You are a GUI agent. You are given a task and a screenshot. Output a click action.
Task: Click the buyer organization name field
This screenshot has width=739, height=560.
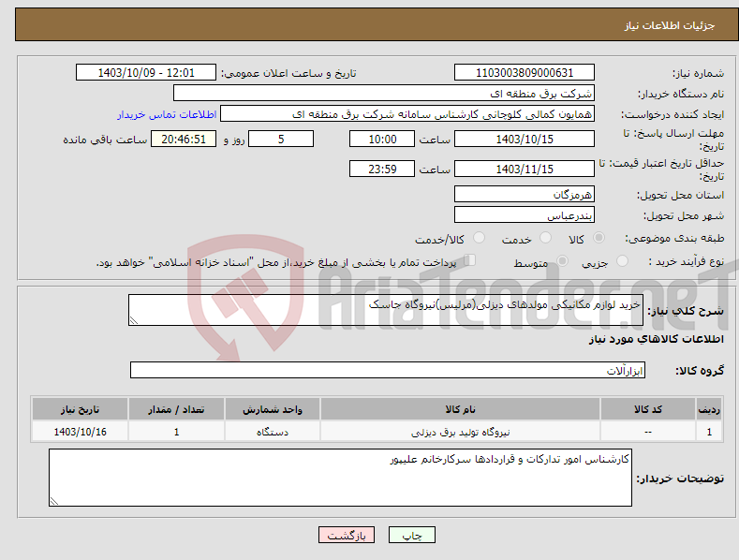coord(384,94)
